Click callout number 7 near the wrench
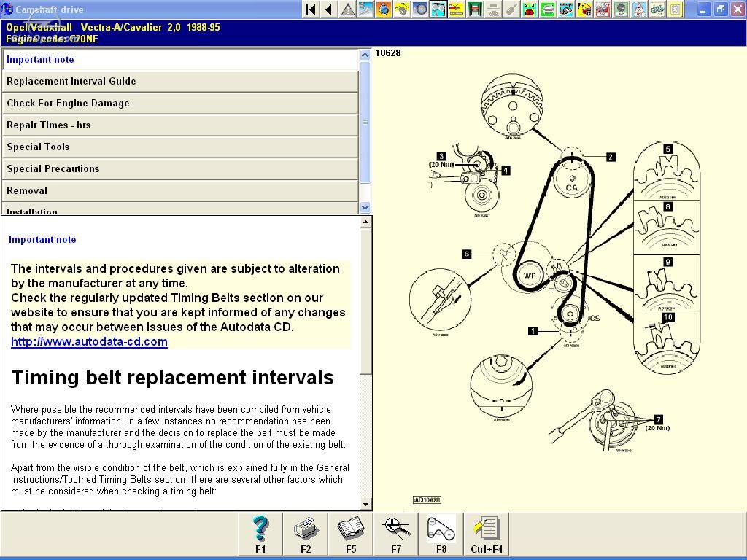 point(659,419)
